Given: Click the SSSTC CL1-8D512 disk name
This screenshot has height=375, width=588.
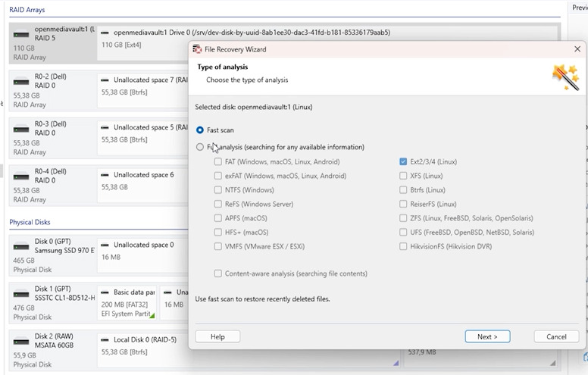Looking at the screenshot, I should (x=64, y=298).
